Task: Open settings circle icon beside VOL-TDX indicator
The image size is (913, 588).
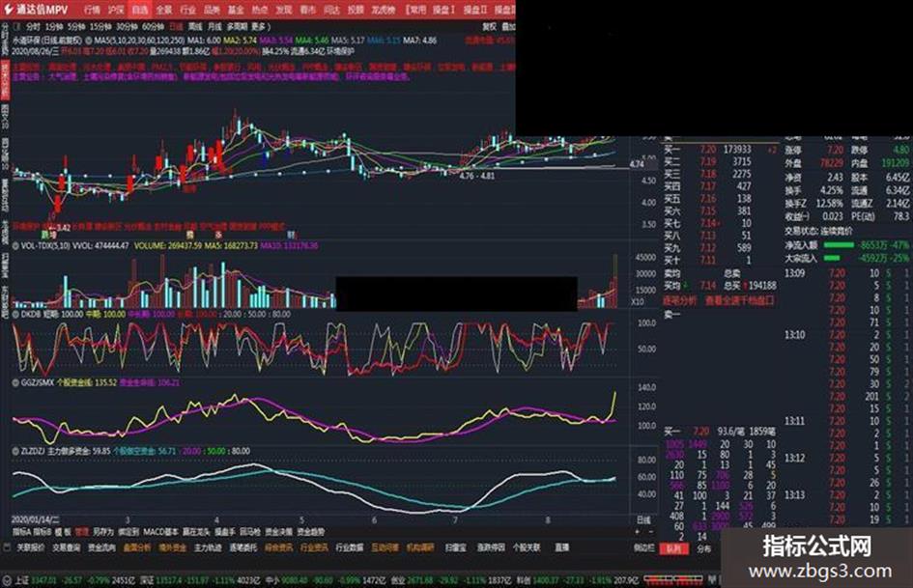Action: click(15, 245)
